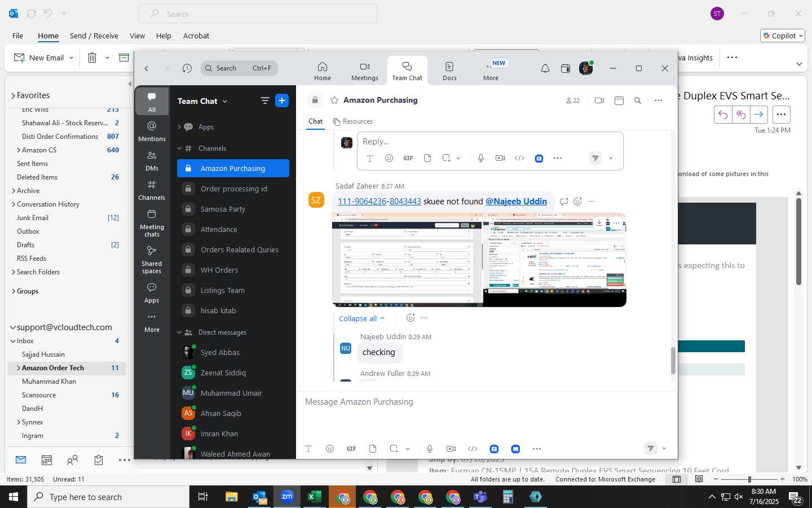Open the Channels sidebar section
The width and height of the screenshot is (812, 508).
click(x=152, y=190)
